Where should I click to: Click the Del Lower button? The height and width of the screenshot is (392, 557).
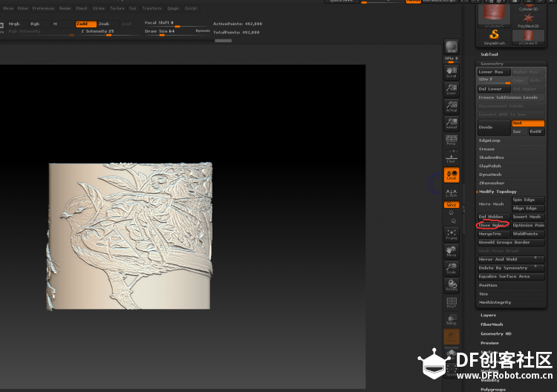click(x=494, y=89)
